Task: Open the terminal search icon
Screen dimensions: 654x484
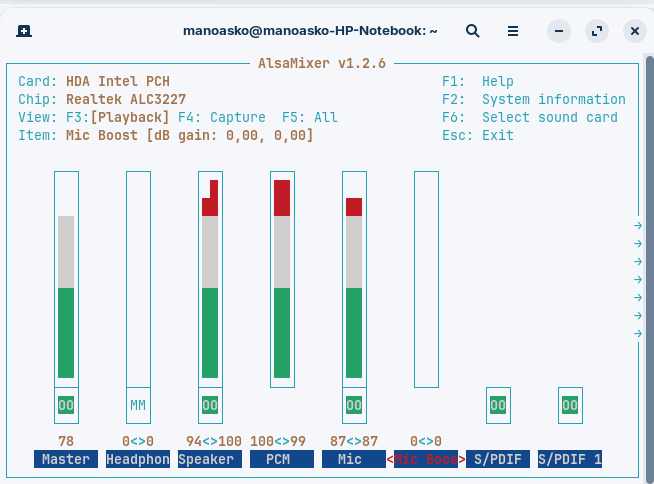Action: [472, 31]
